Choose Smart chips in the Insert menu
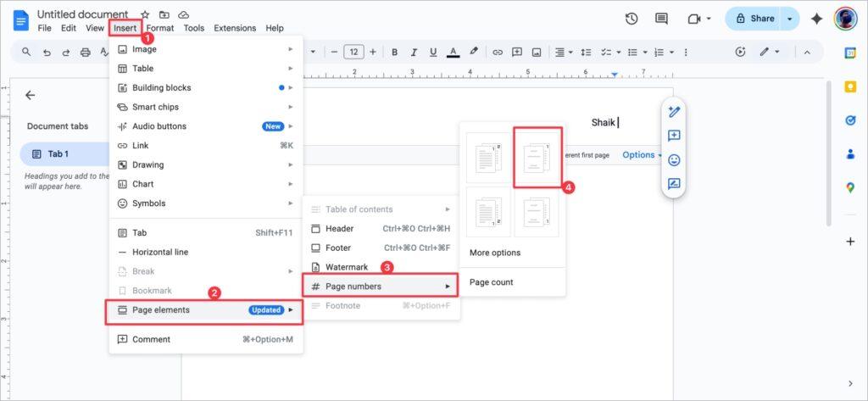The width and height of the screenshot is (868, 401). [206, 107]
